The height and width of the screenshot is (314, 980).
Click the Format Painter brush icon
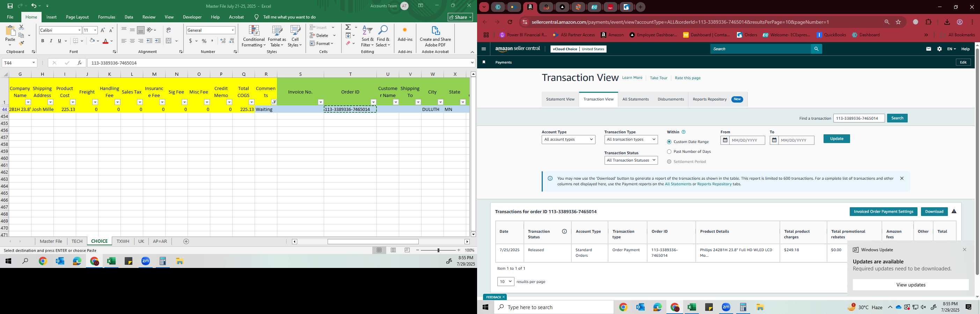coord(21,43)
